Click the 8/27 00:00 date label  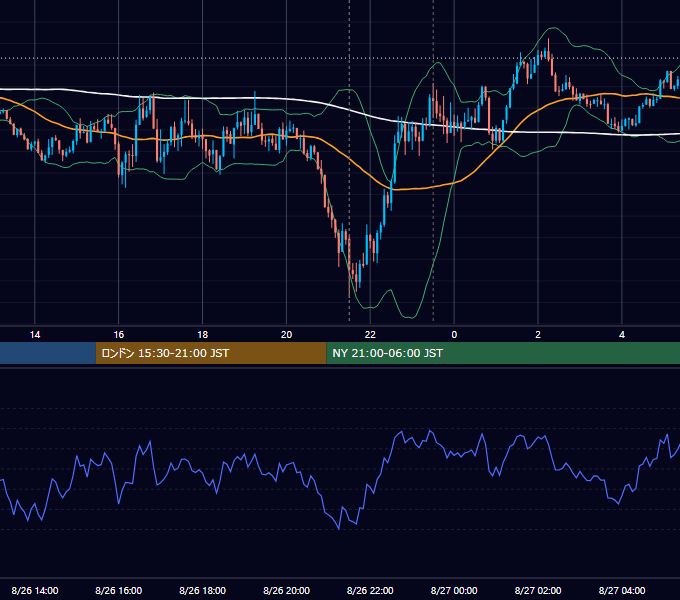tap(454, 590)
